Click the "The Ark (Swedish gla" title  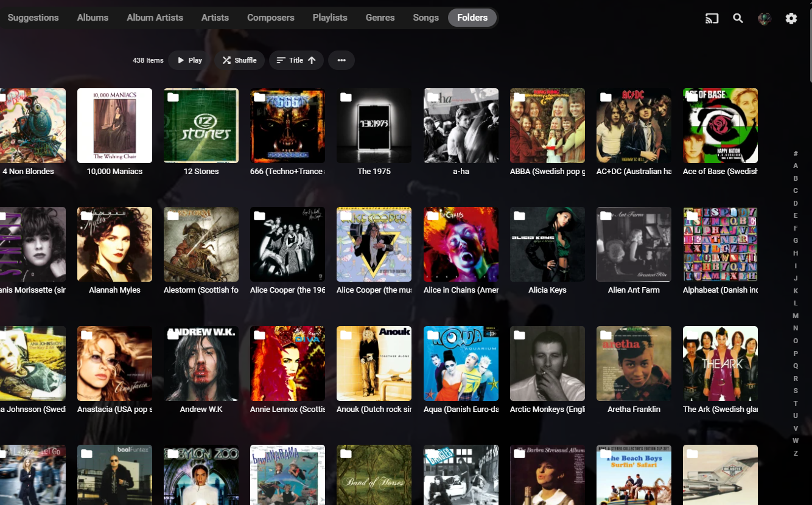coord(720,409)
